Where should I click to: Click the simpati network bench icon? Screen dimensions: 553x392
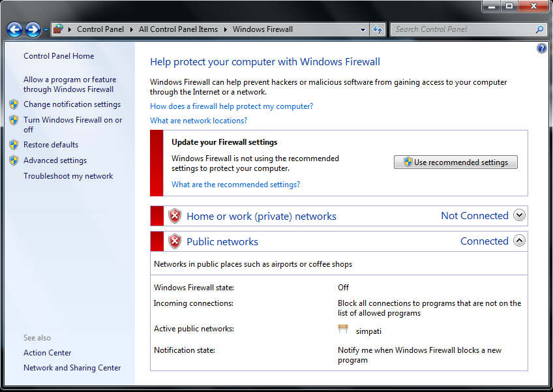(343, 329)
